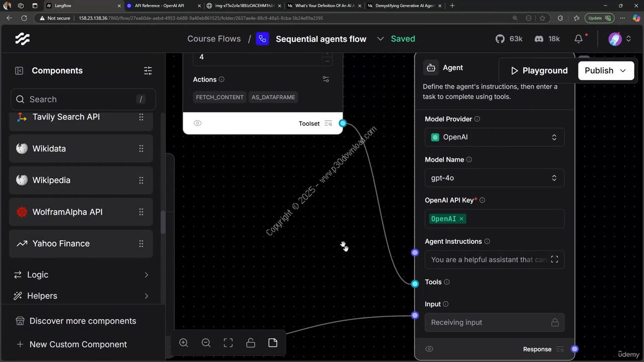
Task: Expand profile menu chevron
Action: point(628,39)
